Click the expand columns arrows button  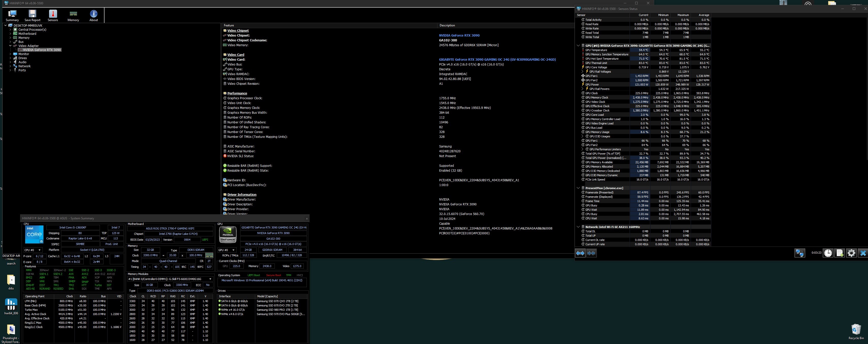pos(580,253)
